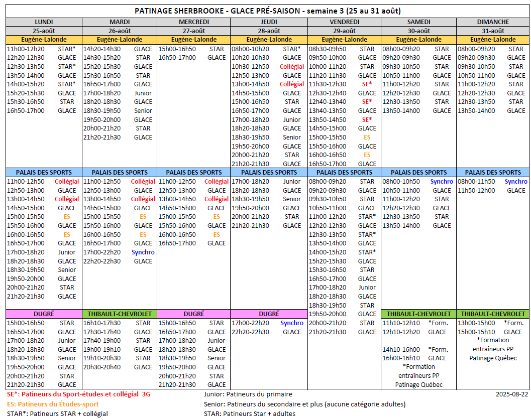Click the blue Synchro label beside 08h00-11h50
This screenshot has width=531, height=420.
[516, 182]
